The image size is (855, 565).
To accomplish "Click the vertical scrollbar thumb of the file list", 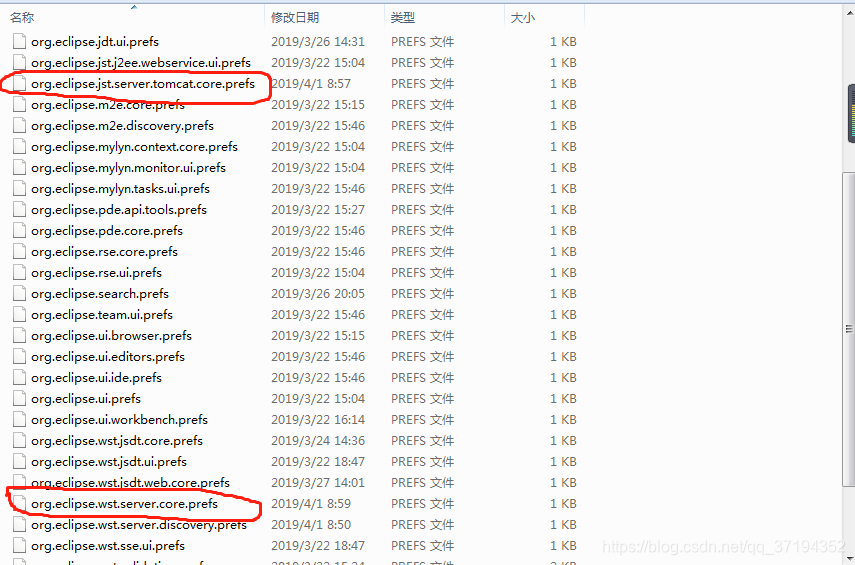I will 848,329.
